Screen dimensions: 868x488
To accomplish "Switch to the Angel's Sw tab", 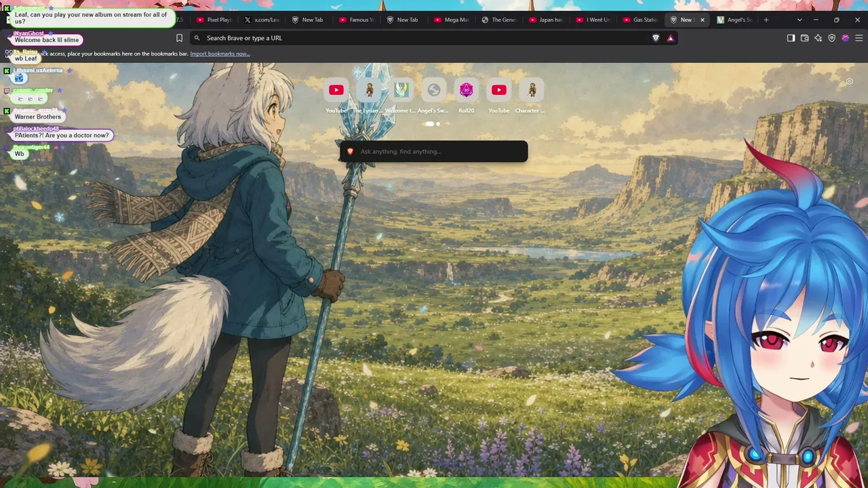I will (736, 20).
